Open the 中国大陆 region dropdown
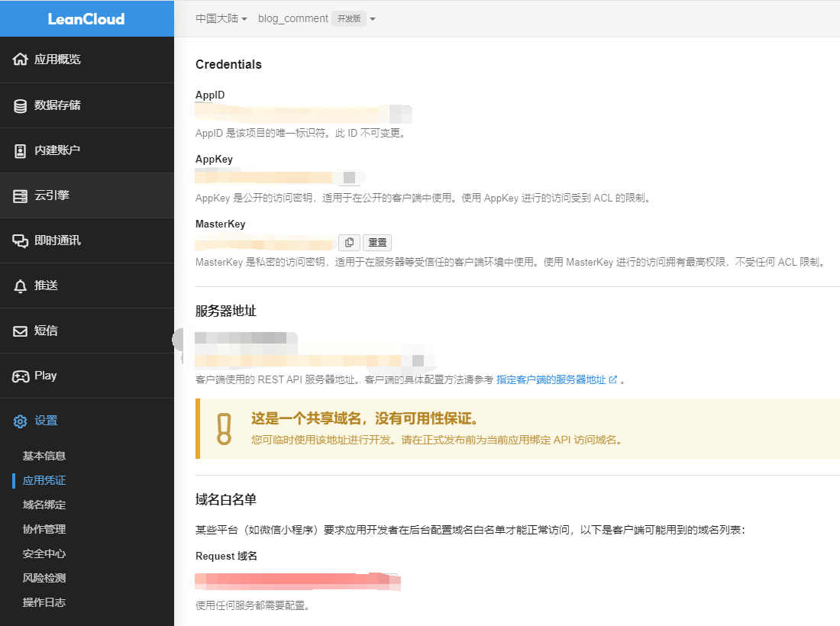This screenshot has width=840, height=626. click(221, 19)
